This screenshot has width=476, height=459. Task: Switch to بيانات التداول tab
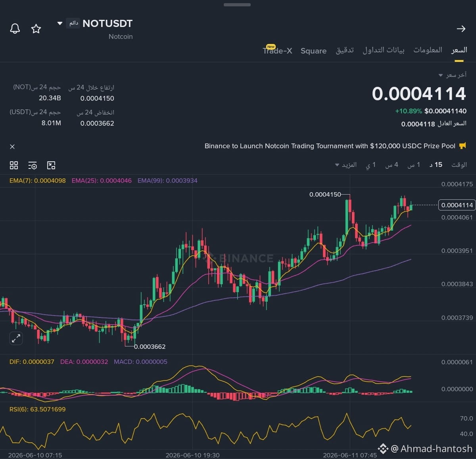384,50
